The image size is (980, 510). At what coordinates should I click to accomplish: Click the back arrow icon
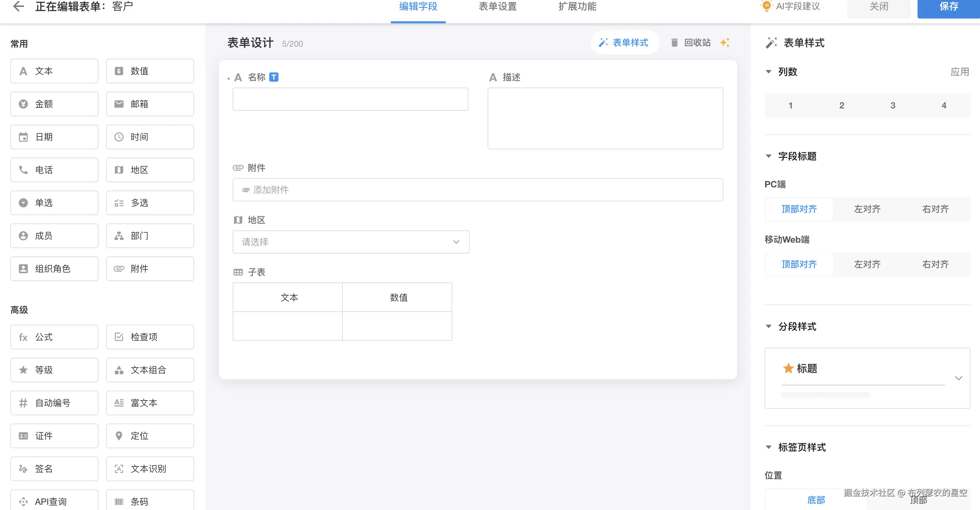[x=18, y=6]
